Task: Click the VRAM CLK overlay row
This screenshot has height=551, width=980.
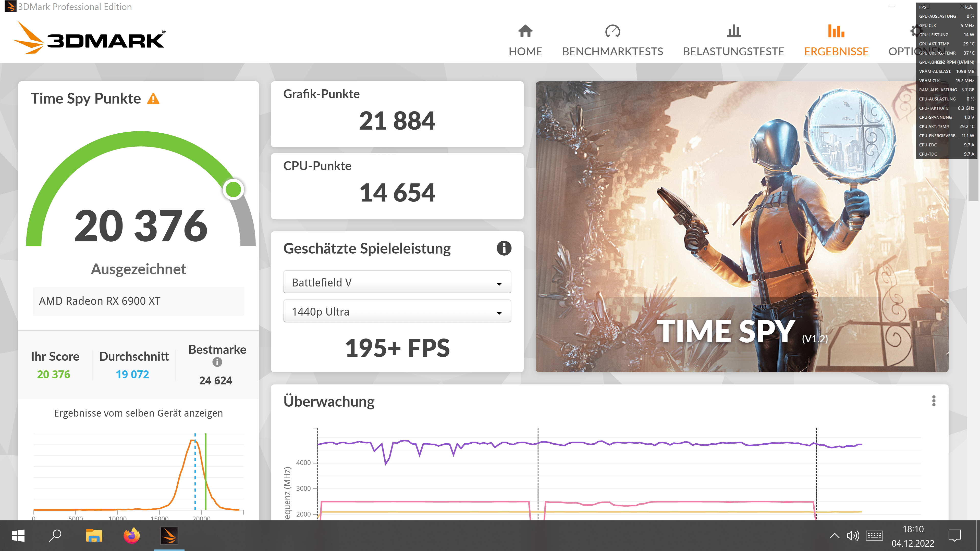Action: point(947,81)
